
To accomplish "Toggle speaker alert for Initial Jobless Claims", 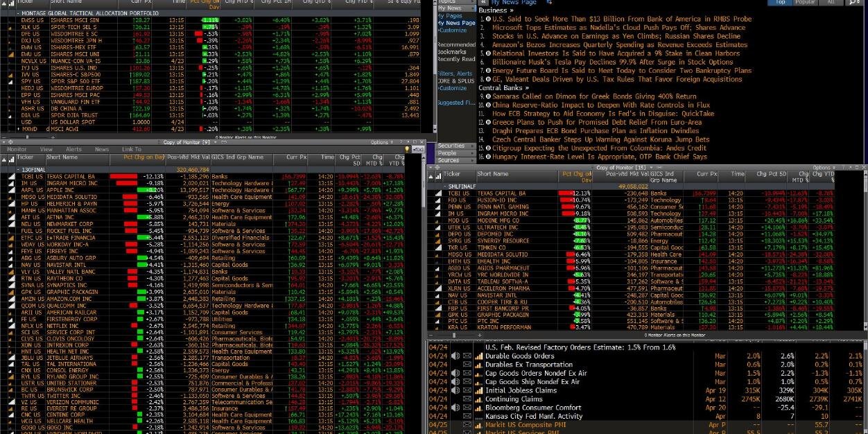I will coord(455,390).
